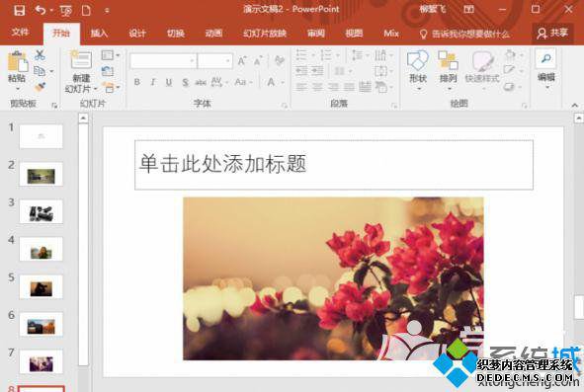The height and width of the screenshot is (392, 584).
Task: Click the Save icon in quick access toolbar
Action: click(x=19, y=10)
